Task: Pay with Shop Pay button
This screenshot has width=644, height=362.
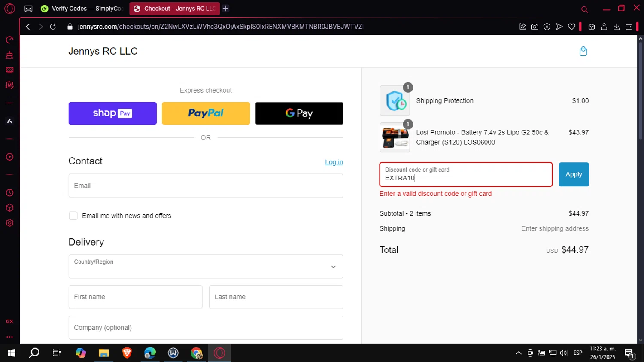Action: point(112,113)
